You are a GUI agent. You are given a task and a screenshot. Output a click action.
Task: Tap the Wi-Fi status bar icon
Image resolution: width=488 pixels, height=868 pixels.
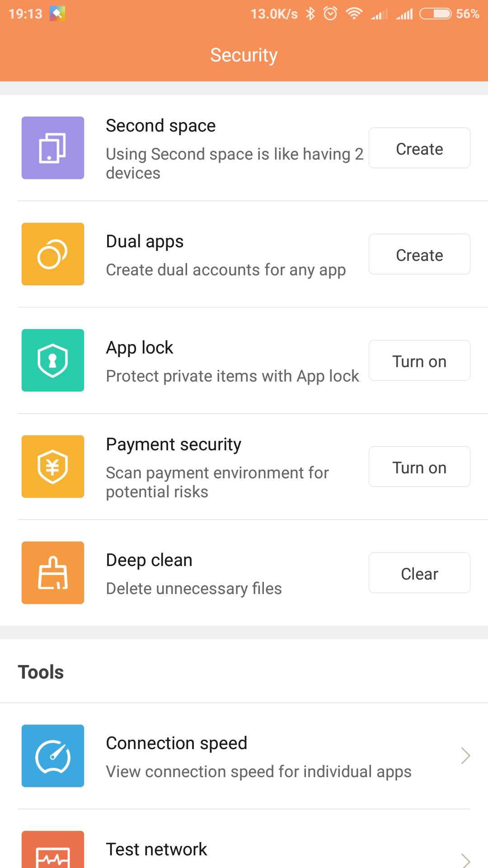coord(354,14)
